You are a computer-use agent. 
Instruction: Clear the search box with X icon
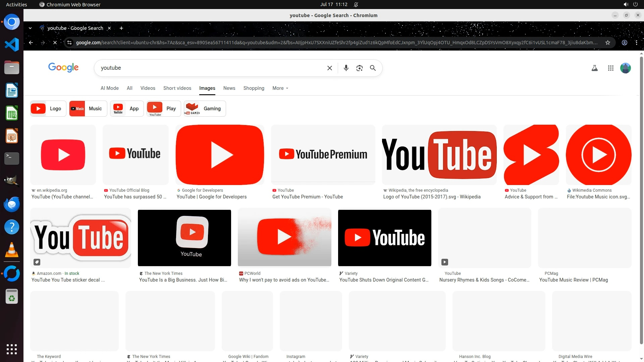[329, 68]
